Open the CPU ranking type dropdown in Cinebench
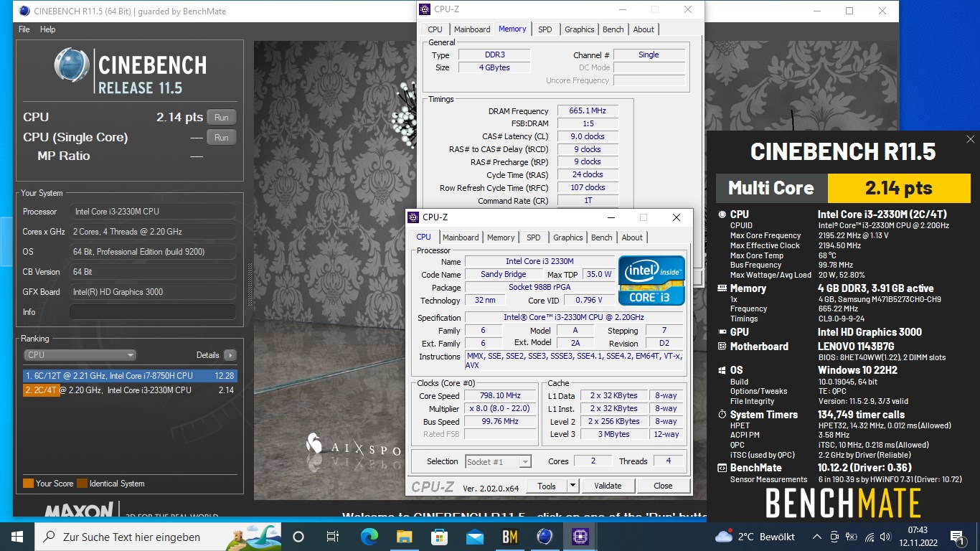980x551 pixels. [x=80, y=355]
